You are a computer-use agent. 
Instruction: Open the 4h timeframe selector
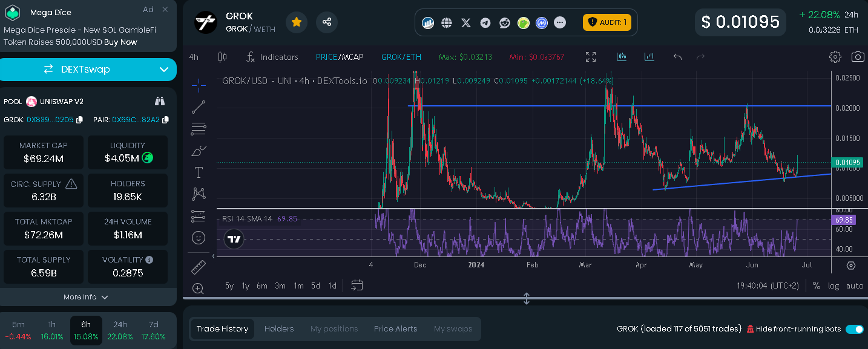coord(194,57)
